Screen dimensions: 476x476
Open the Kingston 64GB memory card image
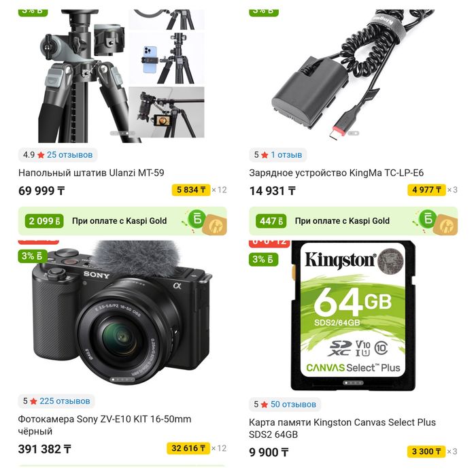(353, 316)
